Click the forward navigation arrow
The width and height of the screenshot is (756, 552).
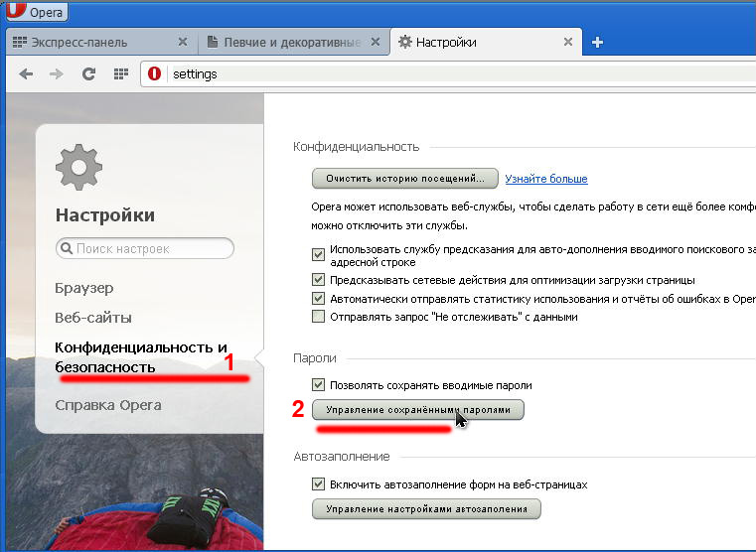pos(57,73)
